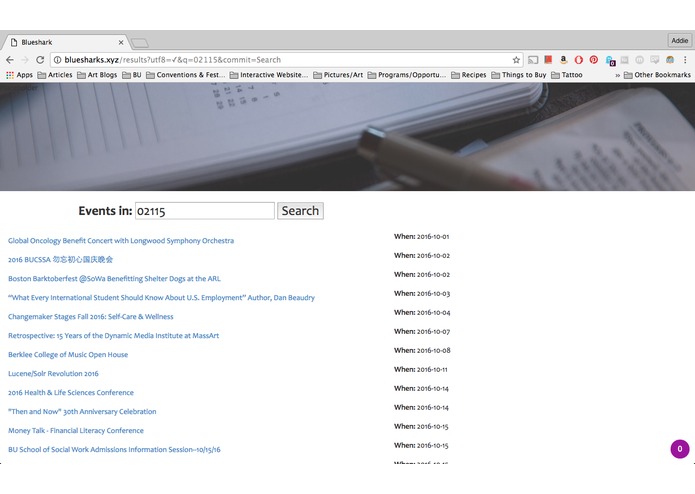
Task: Click the blue extension with zero badge
Action: [610, 60]
